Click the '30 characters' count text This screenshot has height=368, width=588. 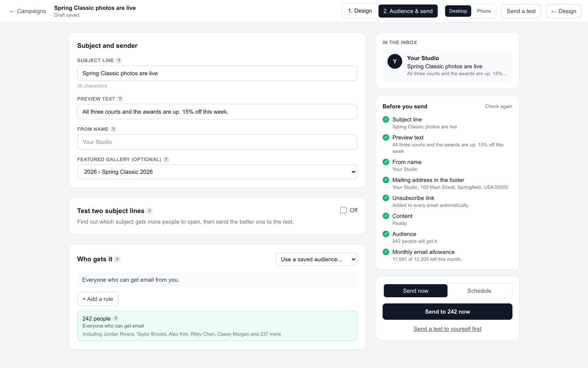pyautogui.click(x=92, y=86)
